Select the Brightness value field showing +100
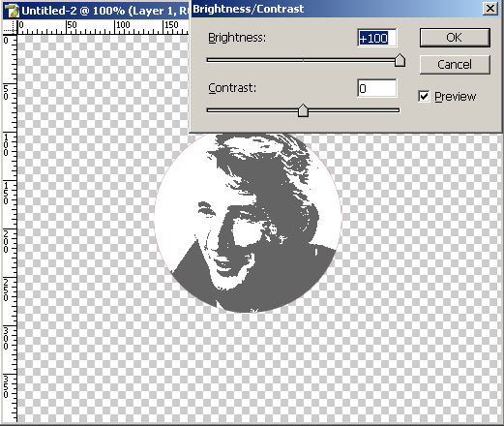Screen dimensions: 504x426 click(x=377, y=38)
